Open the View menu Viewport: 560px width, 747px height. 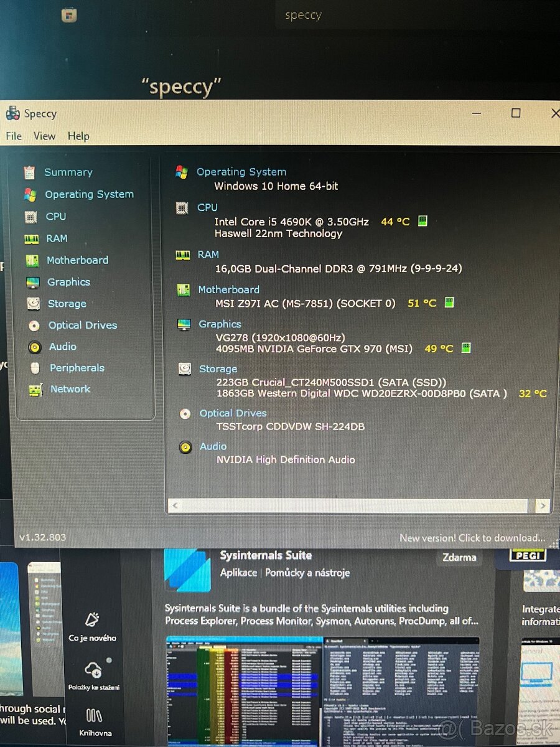[44, 136]
